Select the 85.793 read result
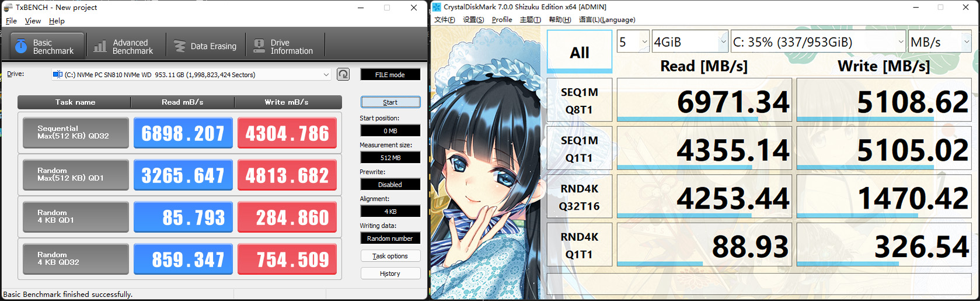Screen dimensions: 980x301 click(x=183, y=217)
